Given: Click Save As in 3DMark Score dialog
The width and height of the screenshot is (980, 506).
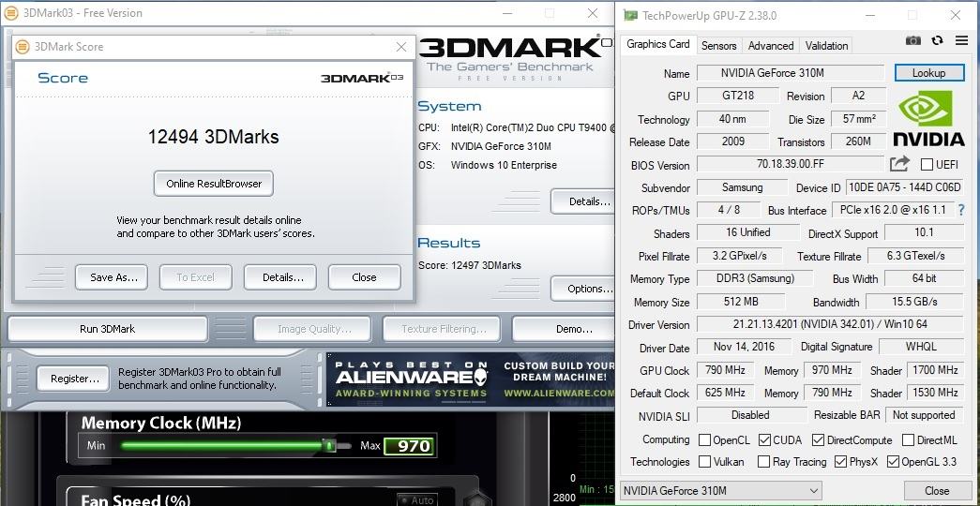Looking at the screenshot, I should [x=112, y=277].
